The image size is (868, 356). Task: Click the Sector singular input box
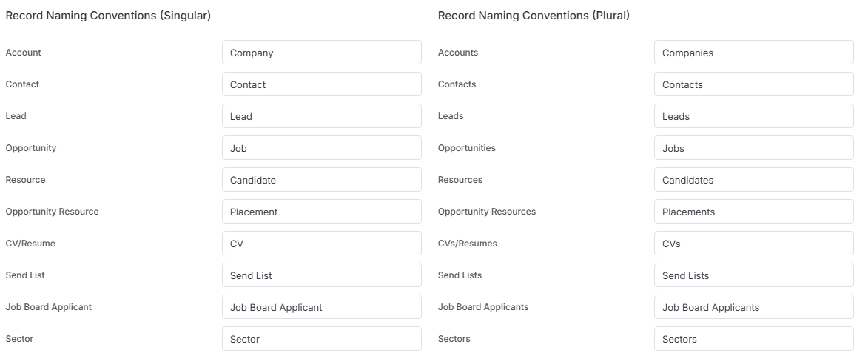point(322,339)
